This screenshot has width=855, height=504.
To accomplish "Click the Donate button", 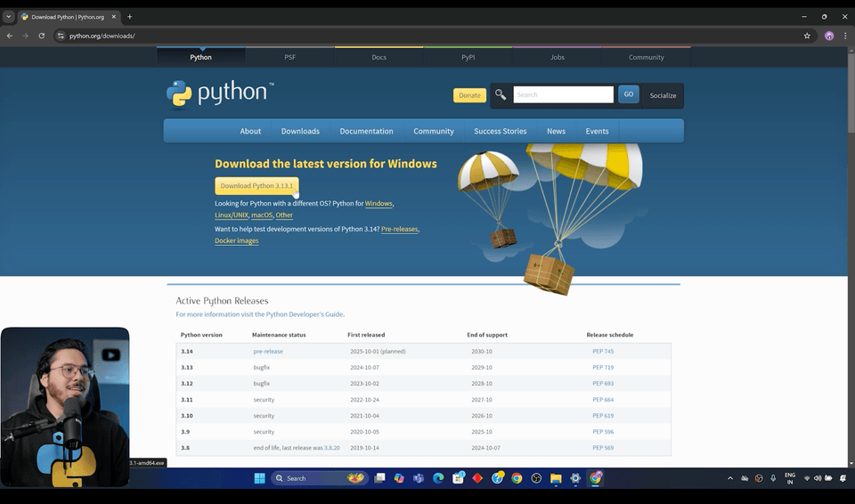I will pos(469,95).
